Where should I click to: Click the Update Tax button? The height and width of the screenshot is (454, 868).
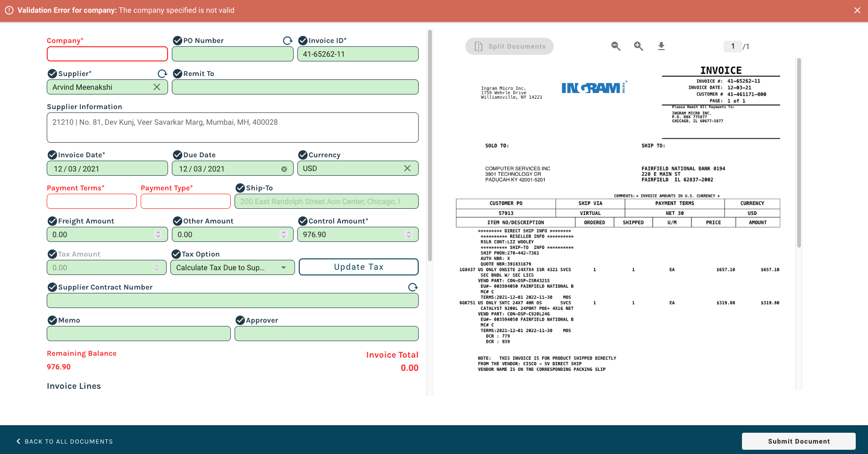[358, 267]
